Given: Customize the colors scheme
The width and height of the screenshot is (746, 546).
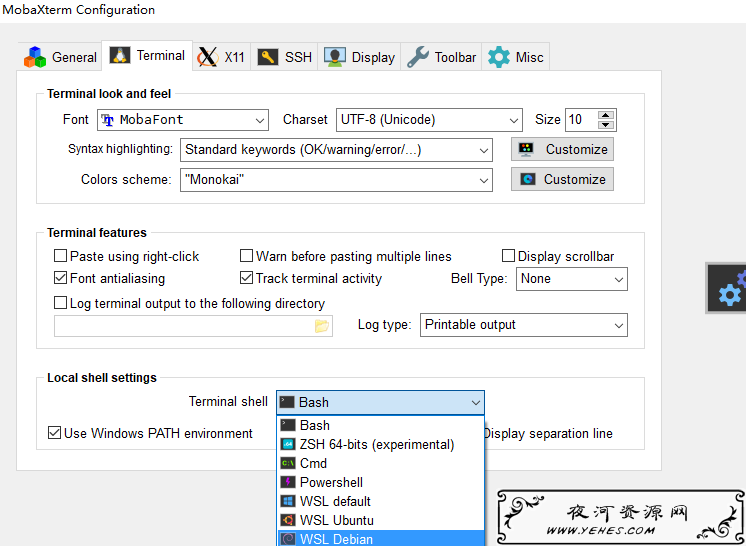Looking at the screenshot, I should coord(562,179).
